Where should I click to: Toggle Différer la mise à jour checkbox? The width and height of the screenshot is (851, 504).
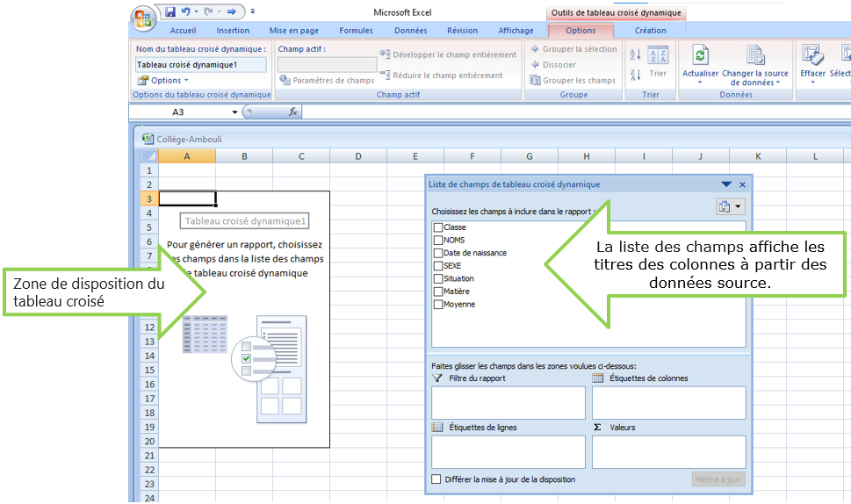click(436, 479)
